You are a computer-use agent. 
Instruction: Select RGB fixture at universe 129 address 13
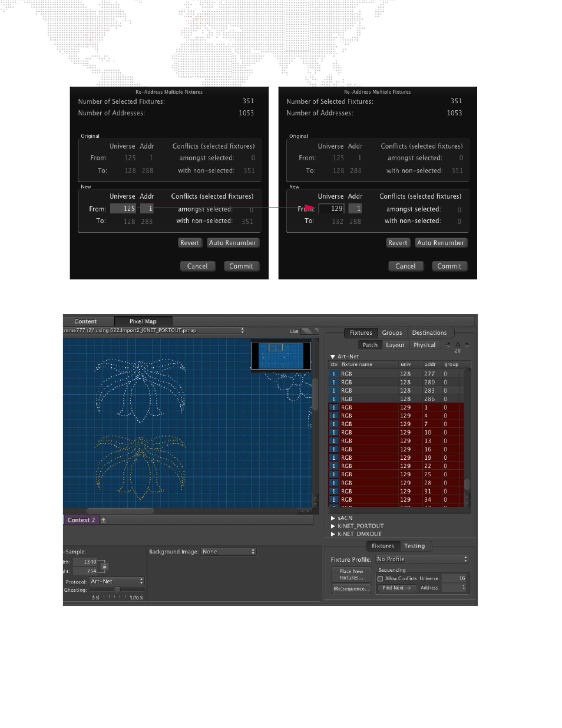(x=396, y=441)
